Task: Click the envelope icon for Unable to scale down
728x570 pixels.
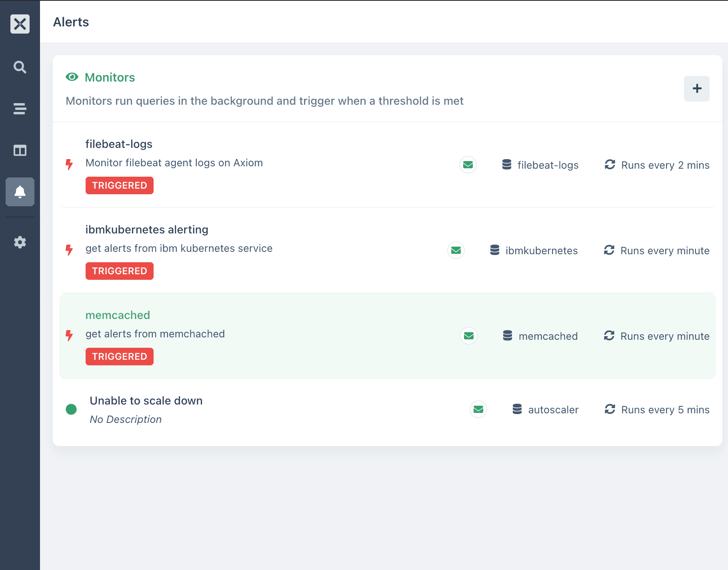Action: coord(478,409)
